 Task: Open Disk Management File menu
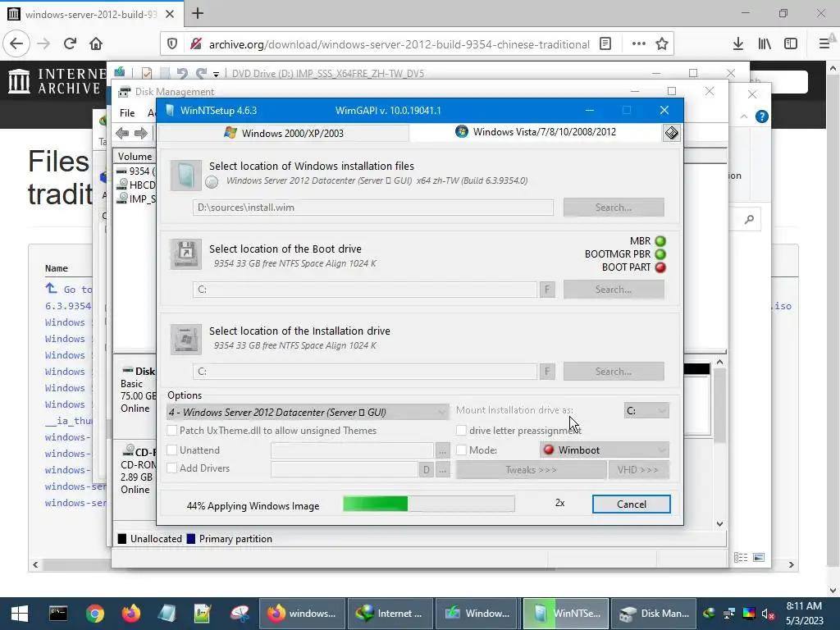coord(127,113)
